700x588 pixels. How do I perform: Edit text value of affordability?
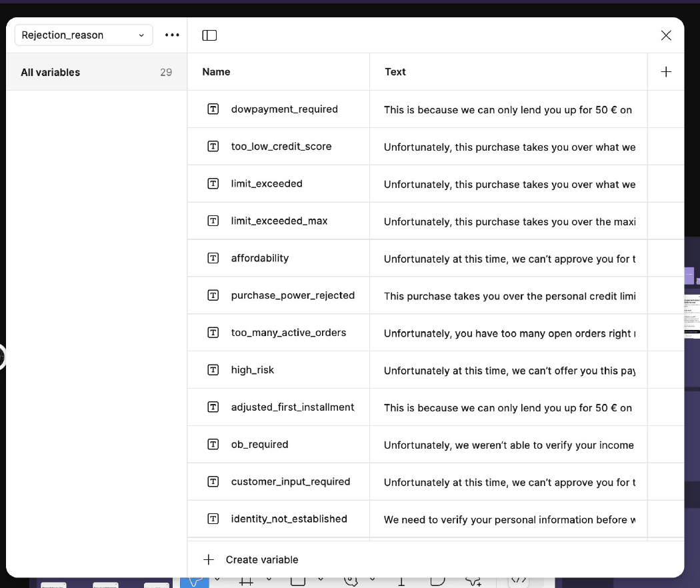click(509, 258)
